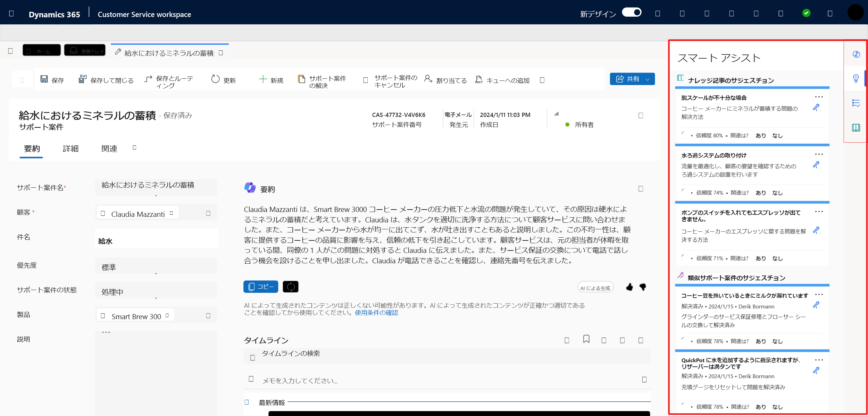Click the サポート案件名 input field
Image resolution: width=868 pixels, height=416 pixels.
(x=156, y=187)
